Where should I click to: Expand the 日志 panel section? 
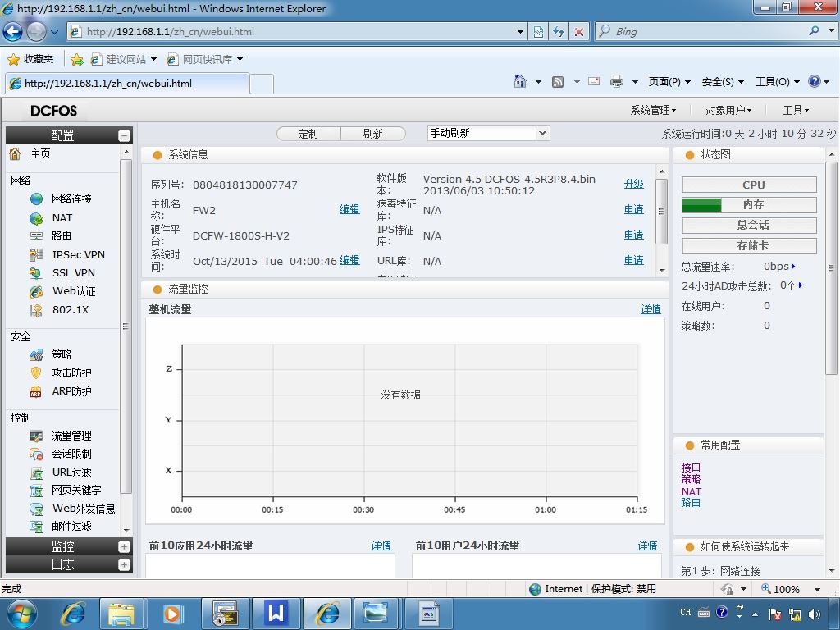pyautogui.click(x=124, y=564)
